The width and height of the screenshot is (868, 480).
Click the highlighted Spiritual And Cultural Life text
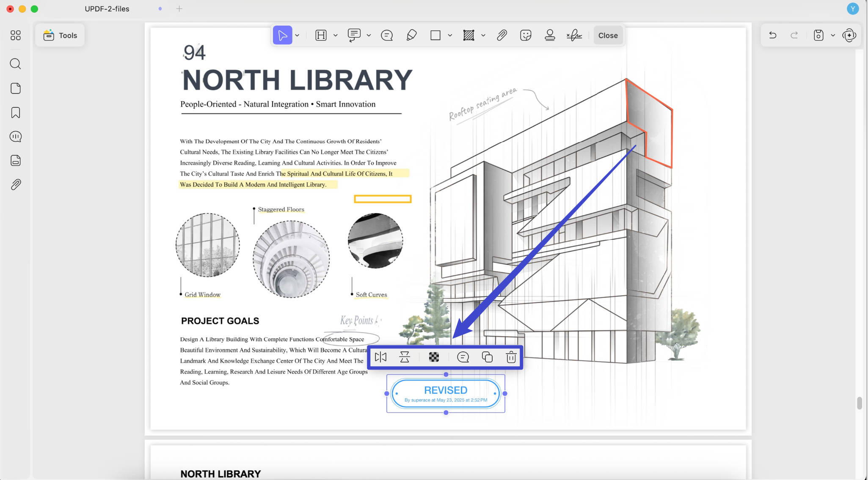click(336, 173)
